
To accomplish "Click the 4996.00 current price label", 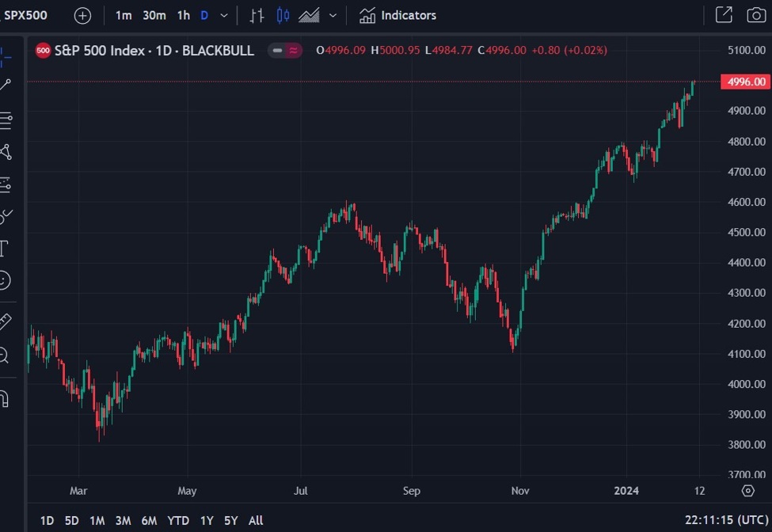I will (745, 82).
